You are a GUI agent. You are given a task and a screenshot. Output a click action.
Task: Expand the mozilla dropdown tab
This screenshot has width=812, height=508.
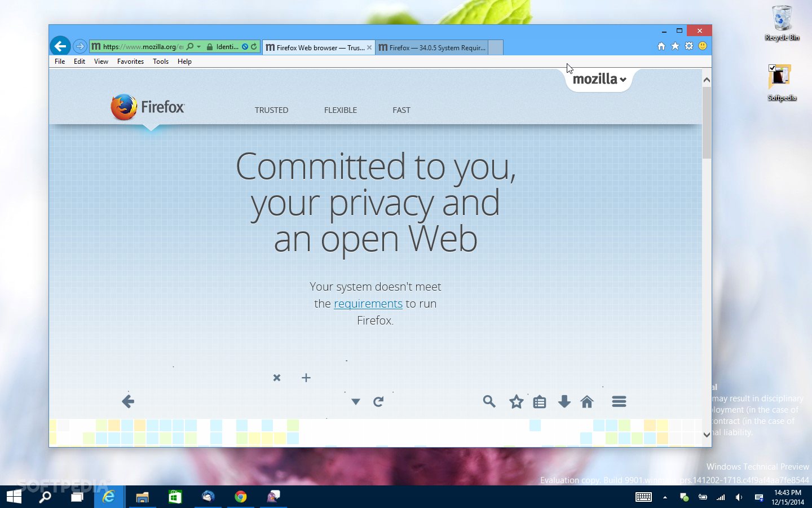[599, 79]
